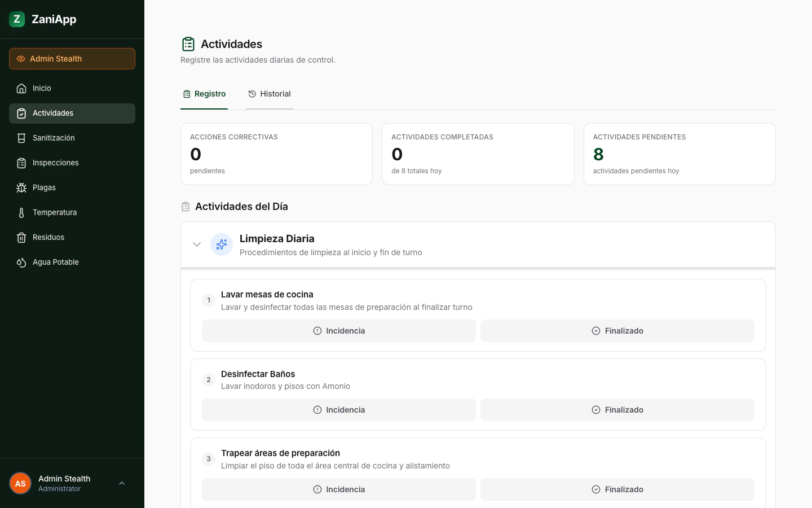The image size is (812, 508).
Task: Click alert icon in Lavar mesas Incidencia button
Action: coord(317,331)
